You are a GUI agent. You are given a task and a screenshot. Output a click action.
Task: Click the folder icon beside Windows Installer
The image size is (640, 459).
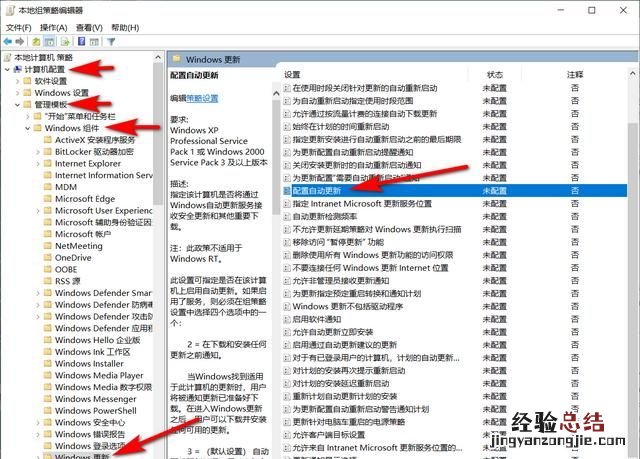pos(48,364)
